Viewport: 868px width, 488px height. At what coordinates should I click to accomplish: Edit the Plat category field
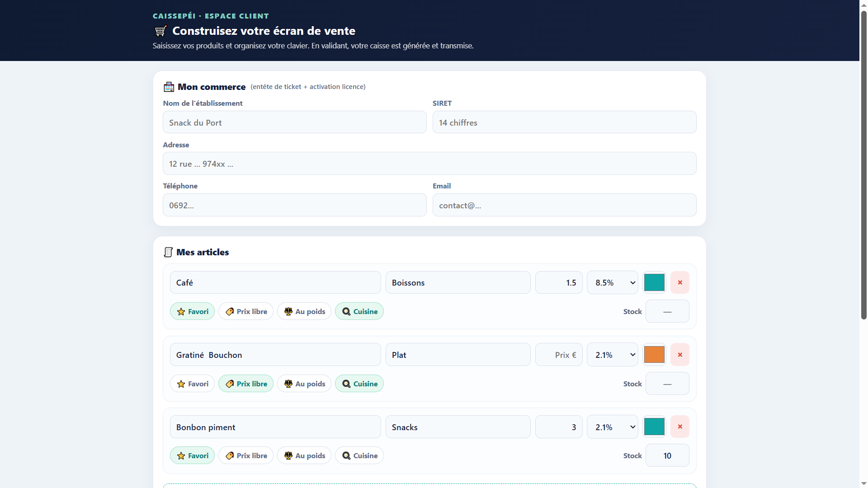coord(458,355)
